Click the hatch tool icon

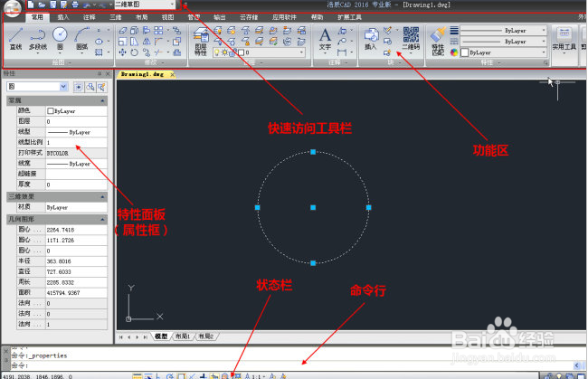pyautogui.click(x=99, y=52)
